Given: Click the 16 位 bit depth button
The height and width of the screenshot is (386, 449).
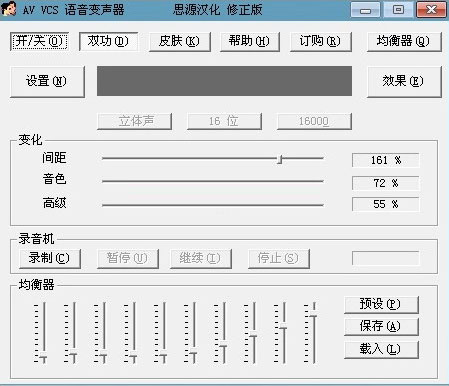Looking at the screenshot, I should [x=224, y=121].
